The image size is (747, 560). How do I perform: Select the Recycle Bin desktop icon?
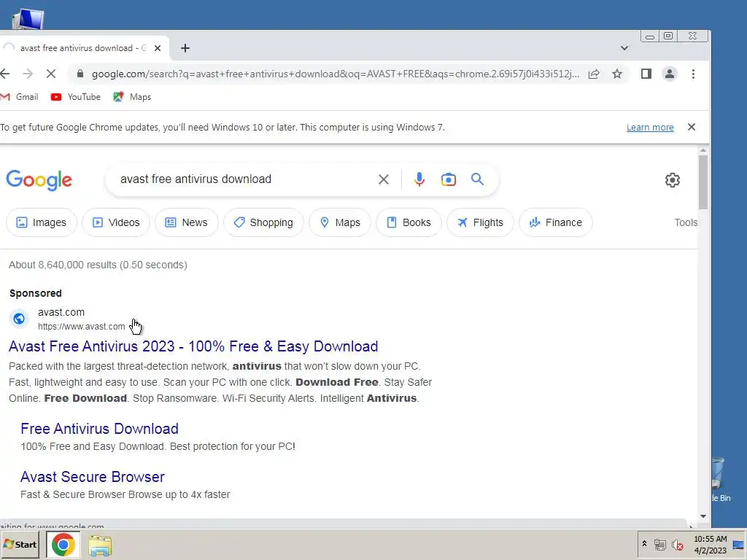point(721,480)
